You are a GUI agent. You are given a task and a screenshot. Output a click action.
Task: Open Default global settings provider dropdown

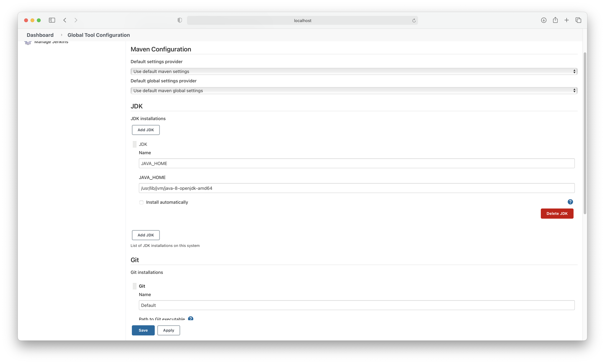354,90
